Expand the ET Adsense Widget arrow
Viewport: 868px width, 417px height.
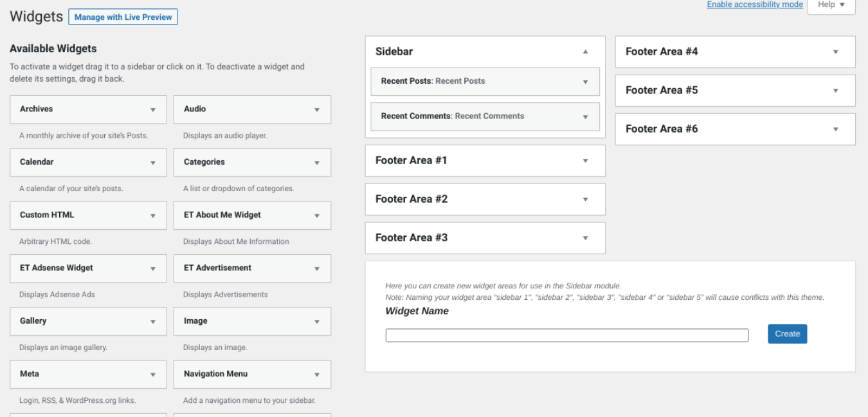tap(153, 269)
